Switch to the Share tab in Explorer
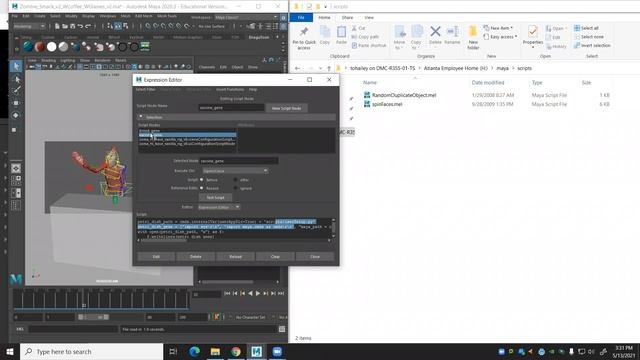This screenshot has height=360, width=640. tap(347, 18)
